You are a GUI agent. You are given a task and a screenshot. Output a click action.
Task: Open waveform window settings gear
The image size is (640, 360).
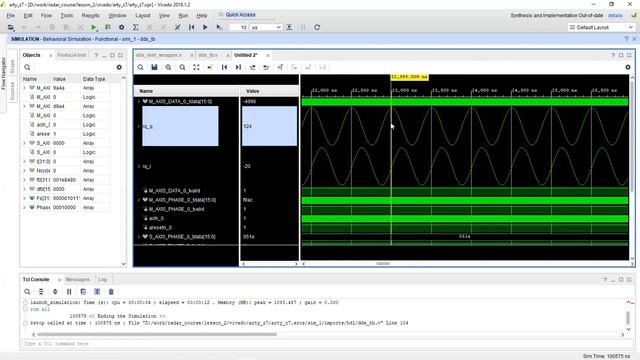[x=628, y=67]
